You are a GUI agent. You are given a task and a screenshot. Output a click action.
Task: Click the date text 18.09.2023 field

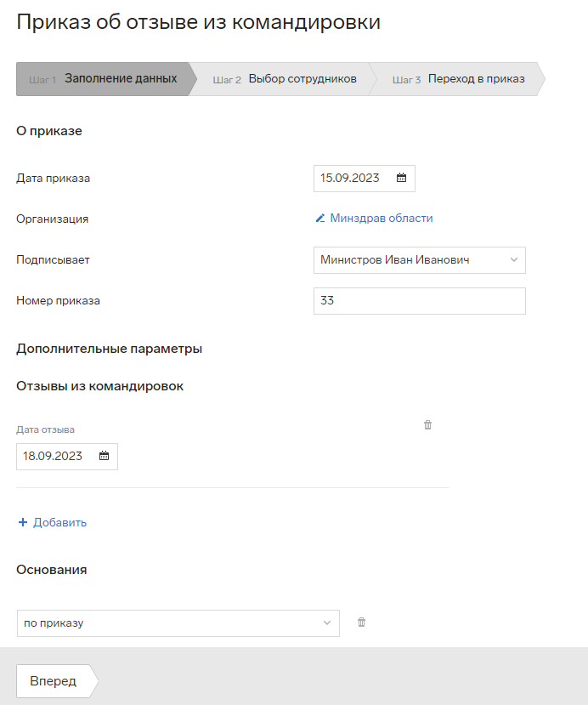53,456
